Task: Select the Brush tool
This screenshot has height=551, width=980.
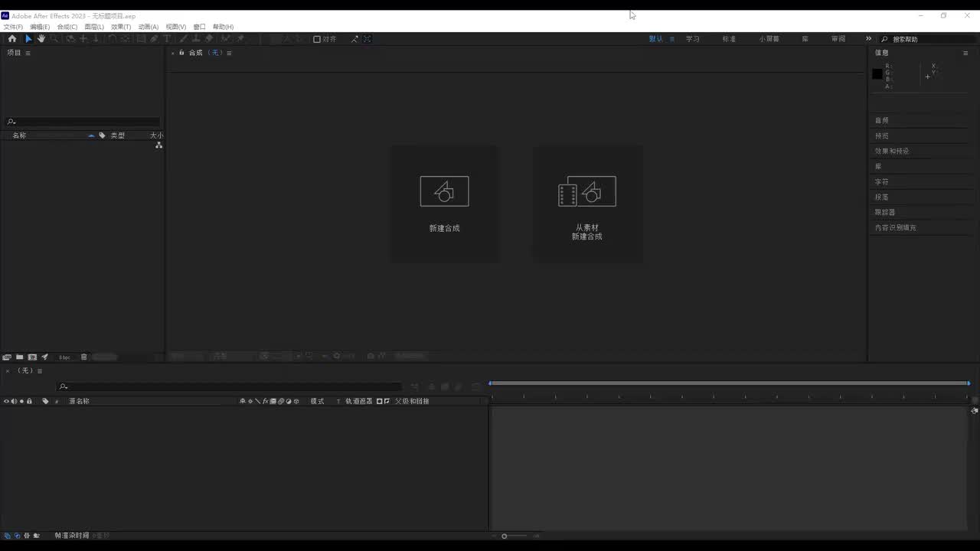Action: (x=184, y=39)
